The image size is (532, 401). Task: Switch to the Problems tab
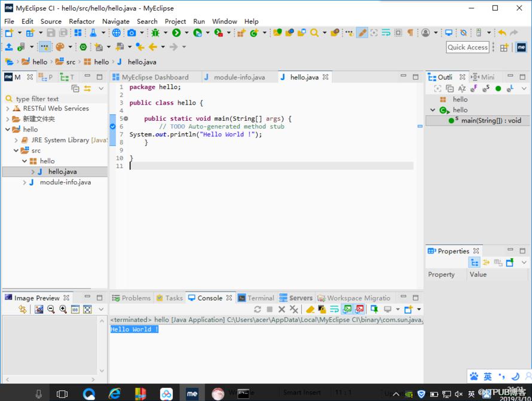coord(132,298)
